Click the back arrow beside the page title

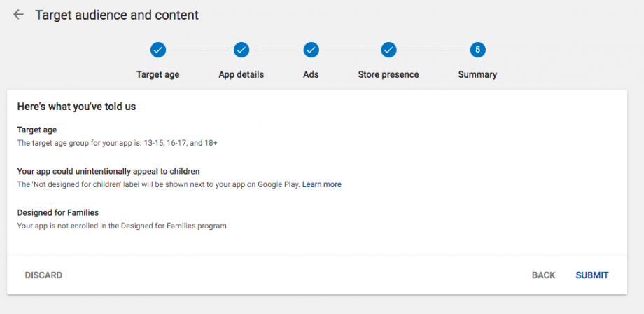coord(18,15)
